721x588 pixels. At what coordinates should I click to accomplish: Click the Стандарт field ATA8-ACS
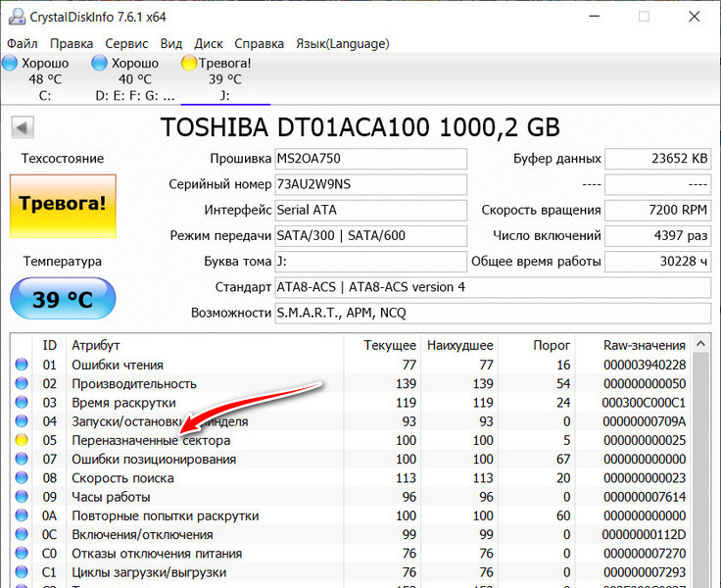(493, 287)
